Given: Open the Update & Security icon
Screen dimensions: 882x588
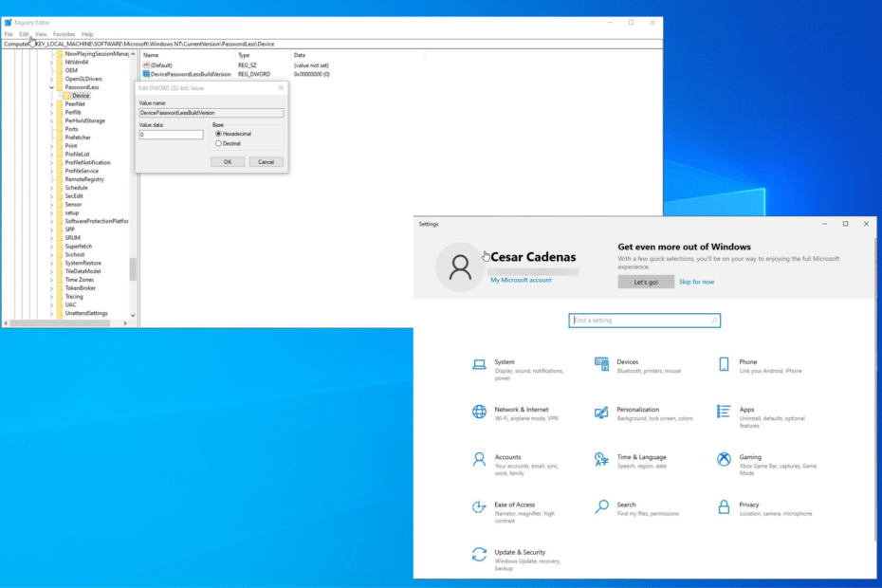Looking at the screenshot, I should coord(479,555).
